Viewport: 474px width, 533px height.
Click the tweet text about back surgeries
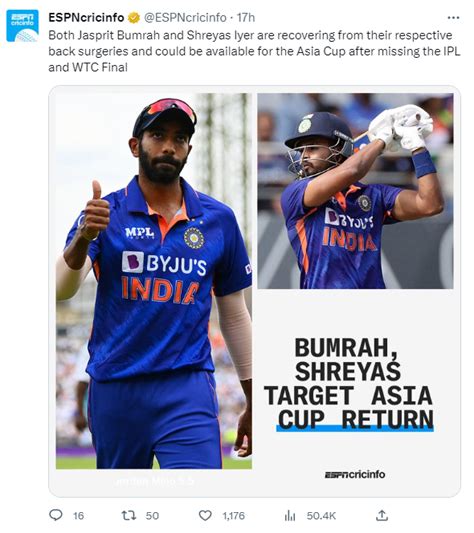(x=254, y=51)
